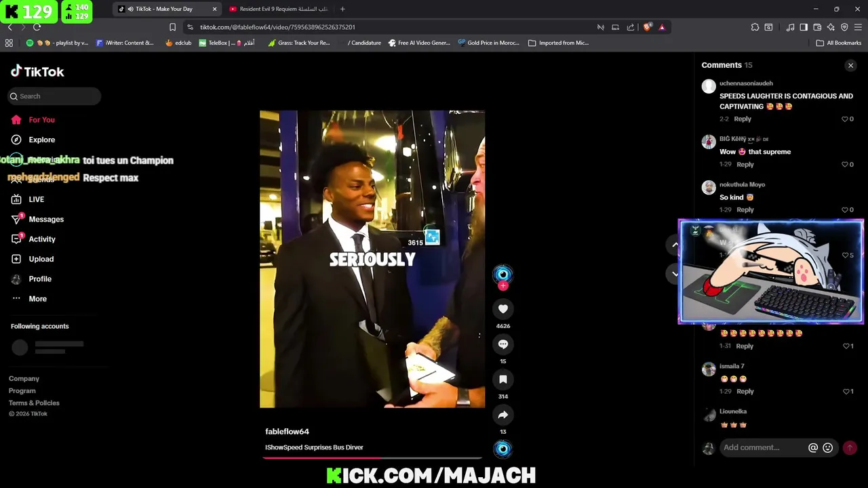
Task: Reply to nokuthula Moyo's comment
Action: [x=745, y=210]
